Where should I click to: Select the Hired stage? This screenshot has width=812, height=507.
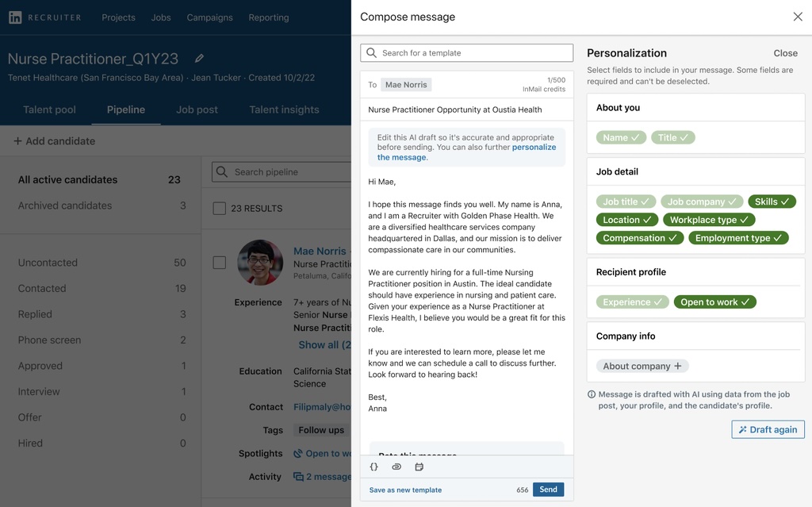tap(101, 444)
